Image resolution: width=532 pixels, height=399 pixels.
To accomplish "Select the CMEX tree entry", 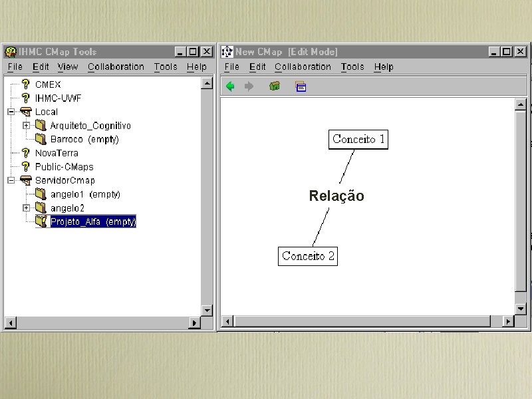I will click(48, 84).
